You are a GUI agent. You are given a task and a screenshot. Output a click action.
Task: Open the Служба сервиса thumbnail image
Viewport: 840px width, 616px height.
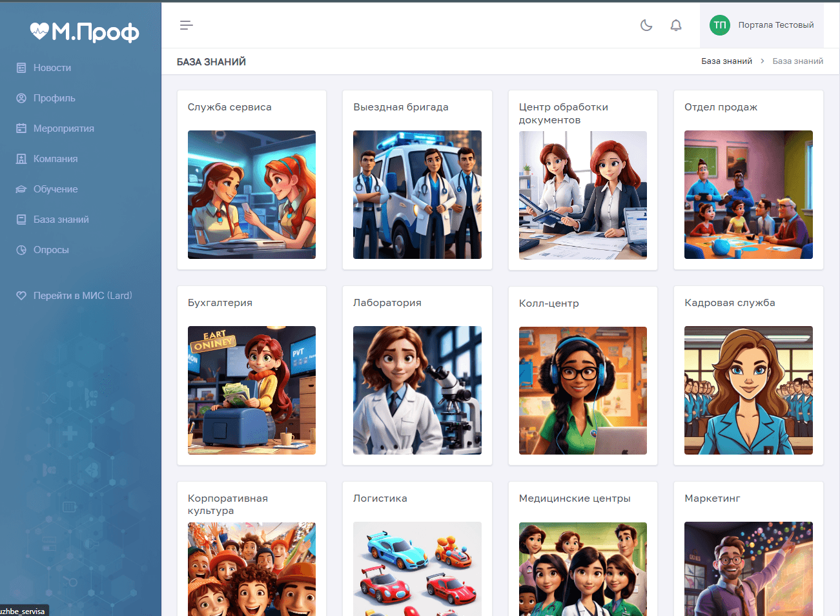[x=252, y=194]
